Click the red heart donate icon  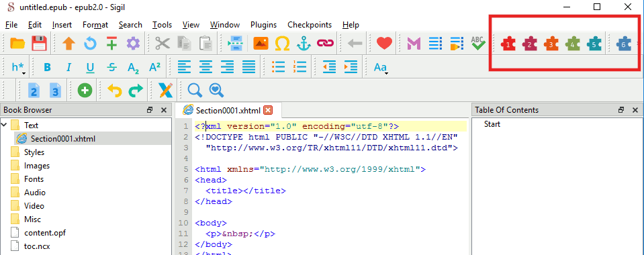[x=384, y=43]
